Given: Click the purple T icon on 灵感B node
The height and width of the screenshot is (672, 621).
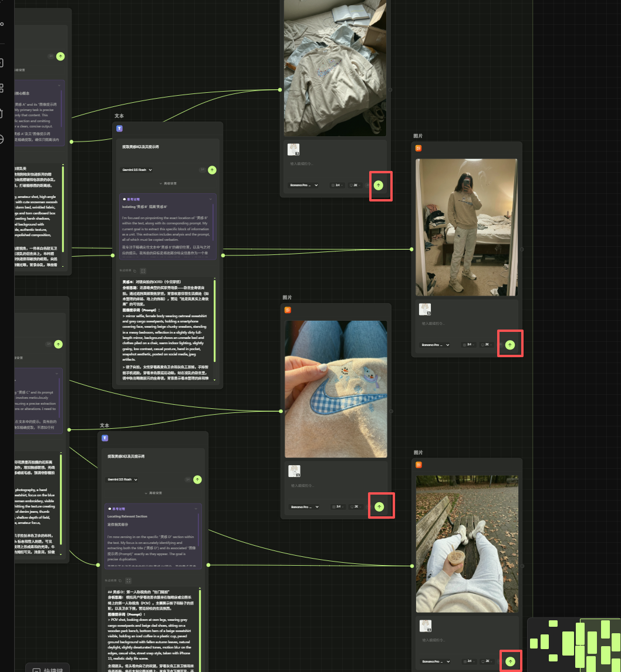Looking at the screenshot, I should pyautogui.click(x=119, y=128).
